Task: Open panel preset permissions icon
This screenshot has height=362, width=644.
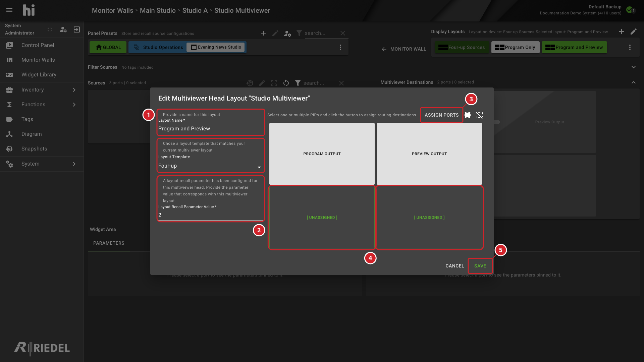Action: (287, 33)
